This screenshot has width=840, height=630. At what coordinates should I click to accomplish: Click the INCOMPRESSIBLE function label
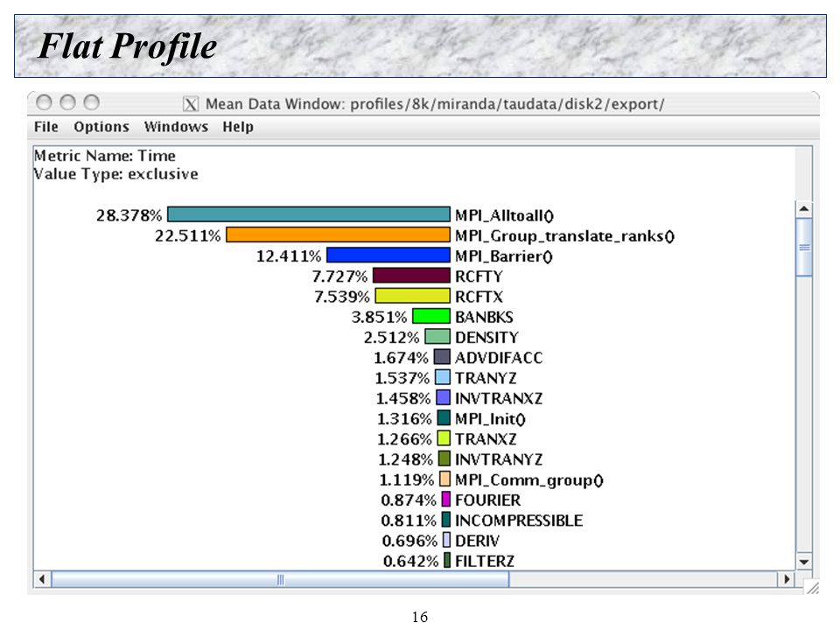(x=519, y=520)
